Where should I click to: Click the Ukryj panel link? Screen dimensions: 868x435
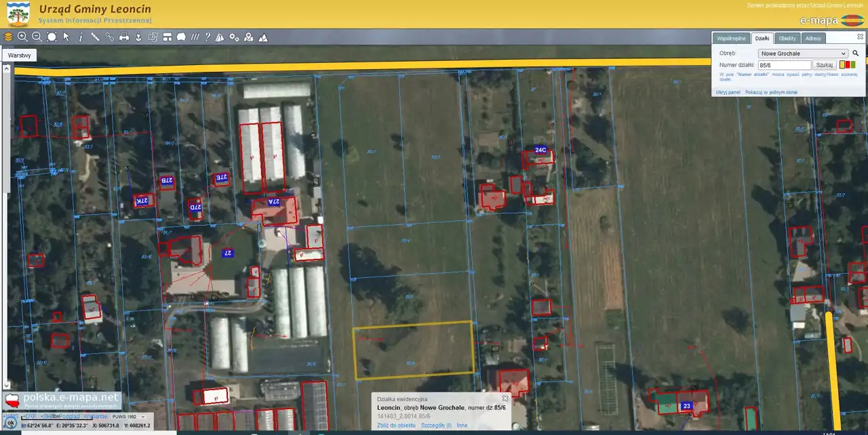tap(728, 92)
